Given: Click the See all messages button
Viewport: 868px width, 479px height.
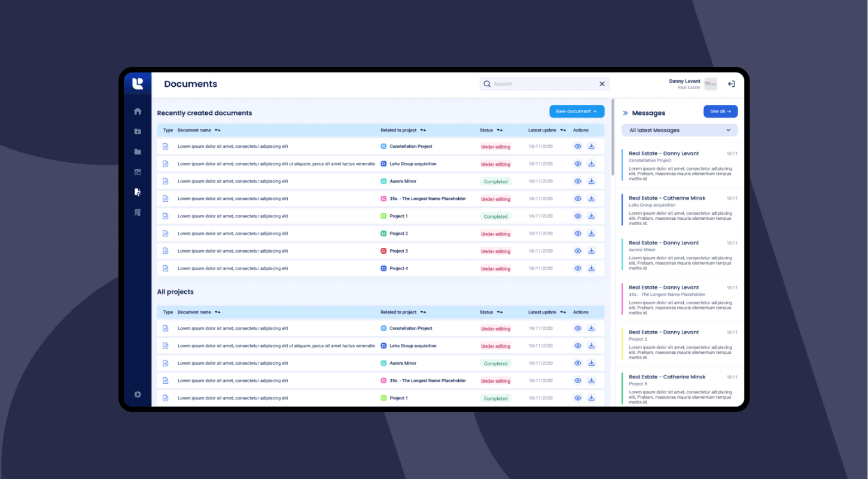Looking at the screenshot, I should [720, 111].
